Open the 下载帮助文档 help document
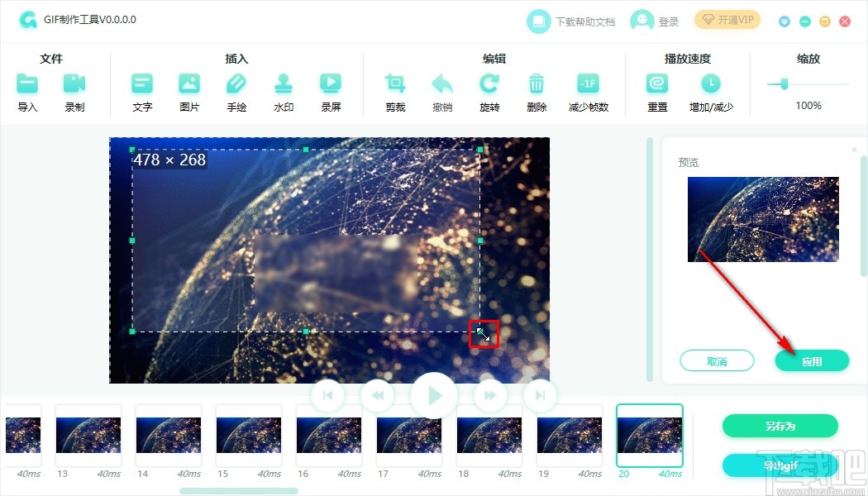868x496 pixels. pos(570,21)
